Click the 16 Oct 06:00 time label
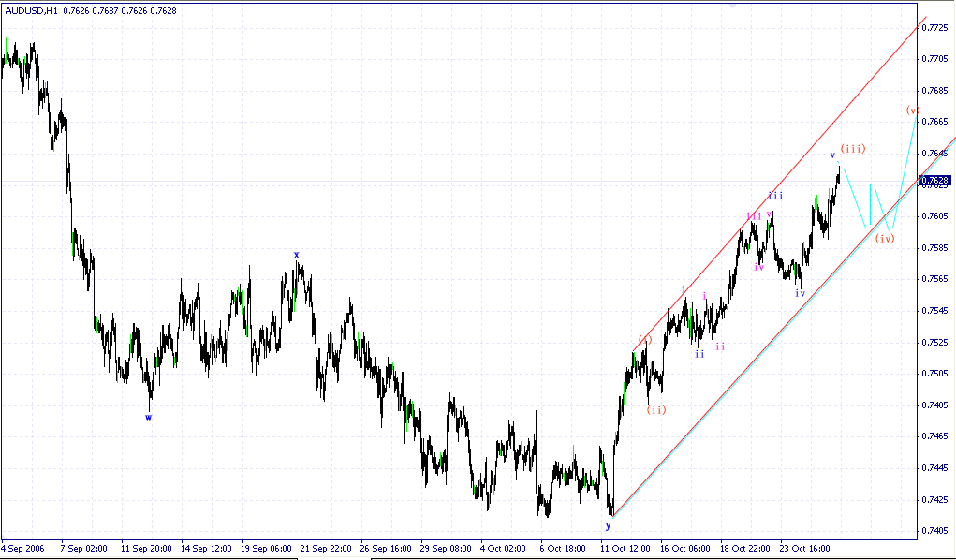The height and width of the screenshot is (560, 956). click(685, 549)
